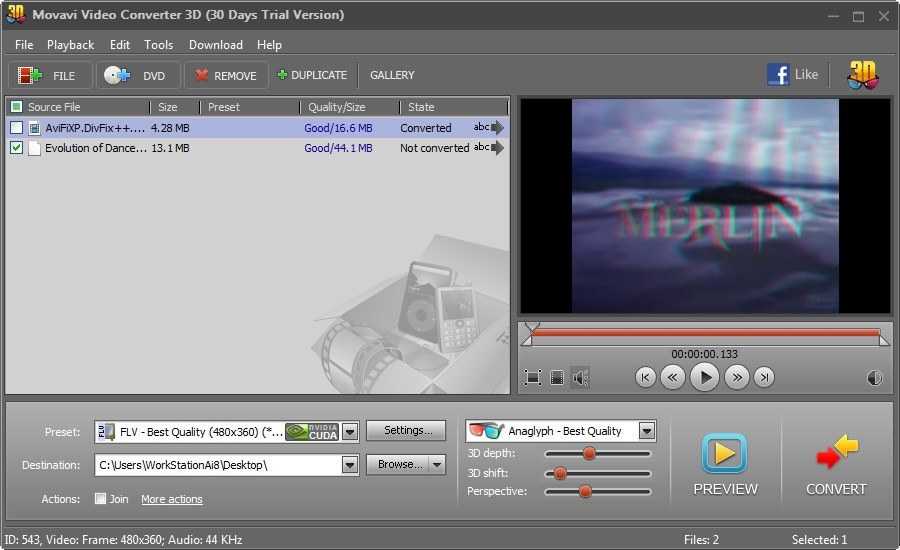Click the State column header

point(453,107)
